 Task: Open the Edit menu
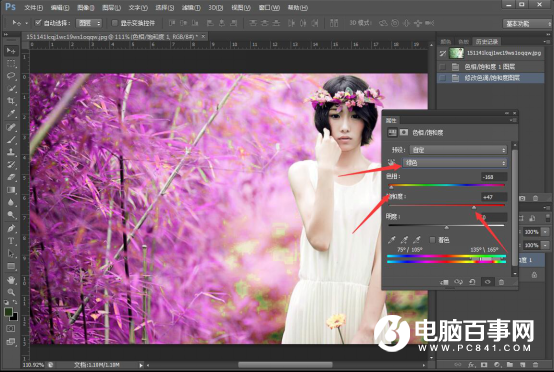(60, 7)
